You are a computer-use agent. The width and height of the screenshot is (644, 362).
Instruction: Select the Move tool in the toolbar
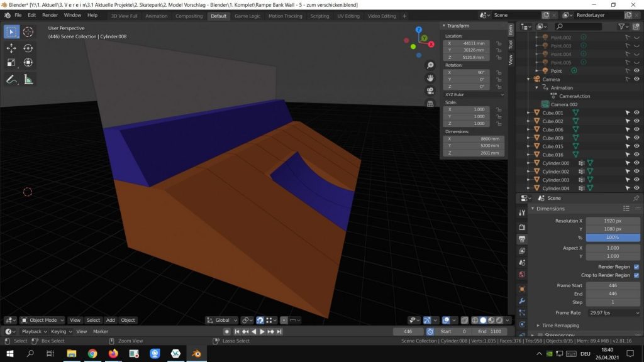(x=11, y=48)
